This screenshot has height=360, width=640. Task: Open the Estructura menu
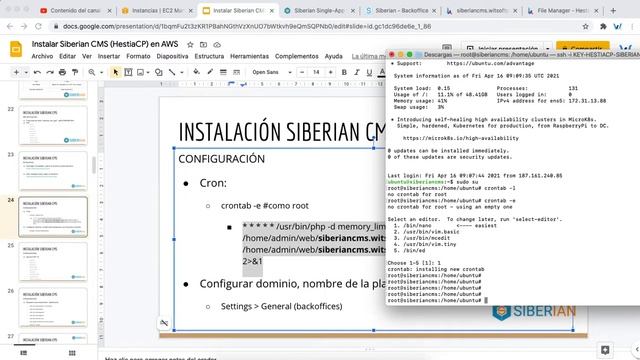click(x=209, y=56)
